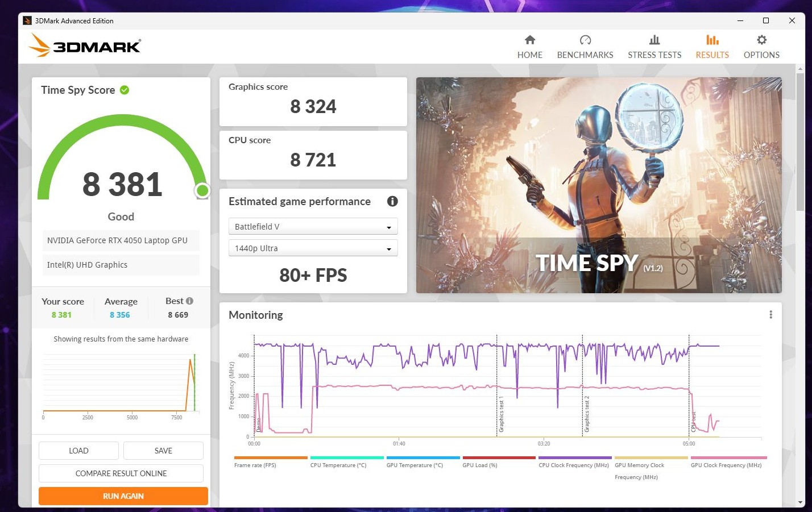Switch to the Results tab
Viewport: 812px width, 512px height.
[x=712, y=47]
